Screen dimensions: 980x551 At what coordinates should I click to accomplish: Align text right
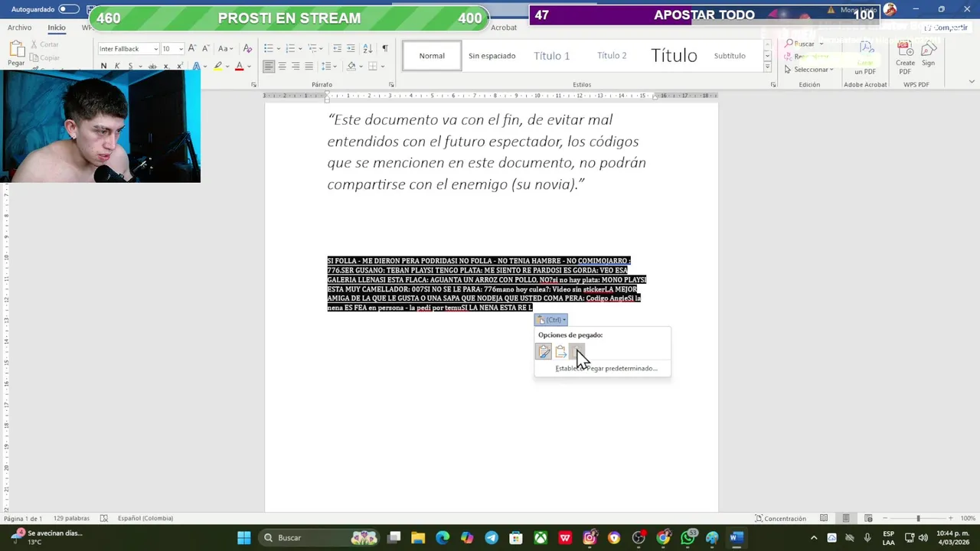pos(296,67)
